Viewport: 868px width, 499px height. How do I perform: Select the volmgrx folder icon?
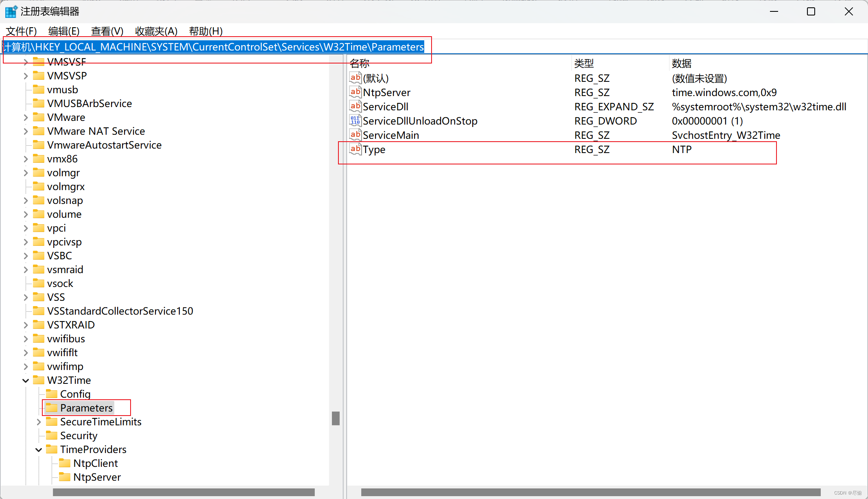coord(39,186)
